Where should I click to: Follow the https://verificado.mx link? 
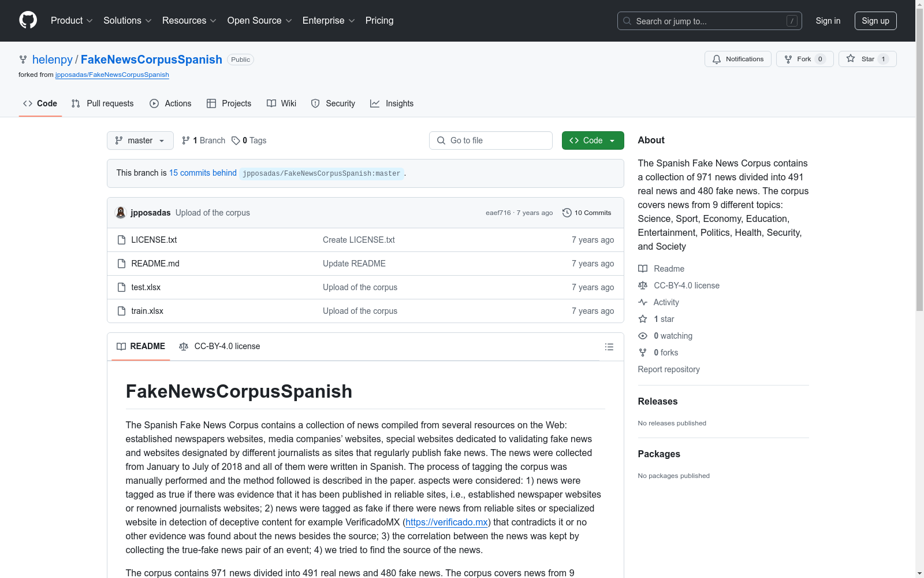click(x=446, y=522)
